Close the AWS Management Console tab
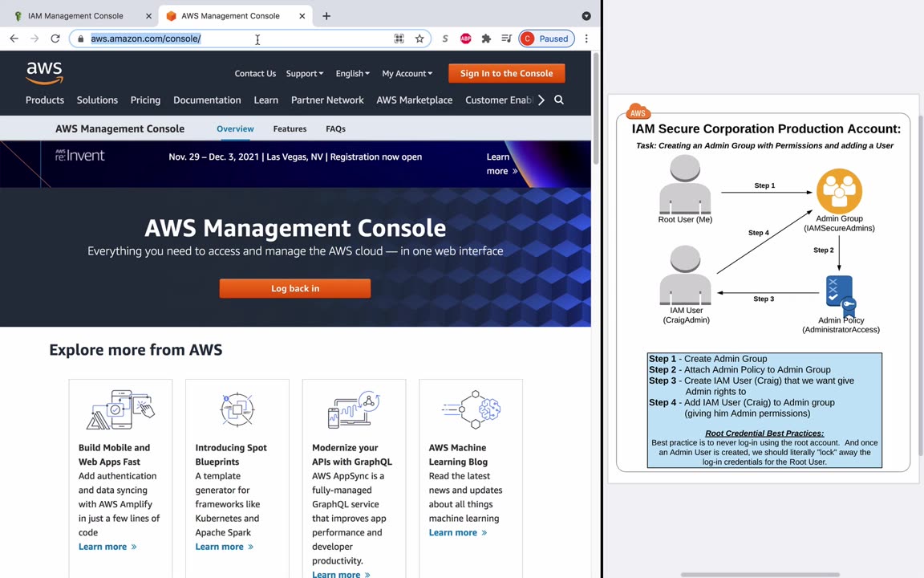924x578 pixels. click(302, 16)
